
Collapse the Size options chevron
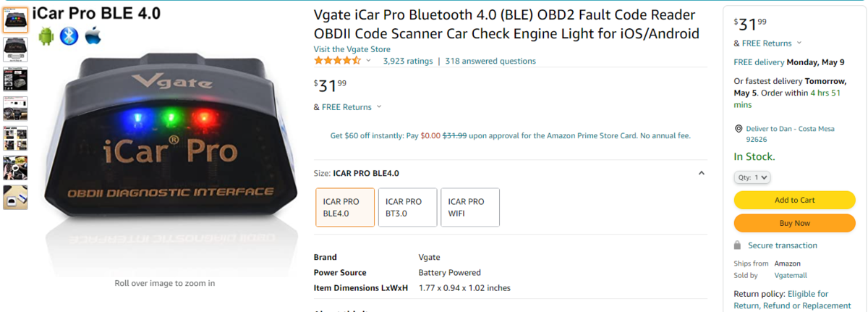coord(701,173)
